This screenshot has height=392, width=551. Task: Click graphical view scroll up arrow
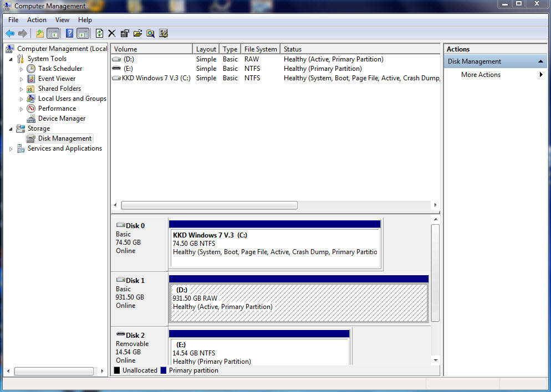tap(436, 220)
